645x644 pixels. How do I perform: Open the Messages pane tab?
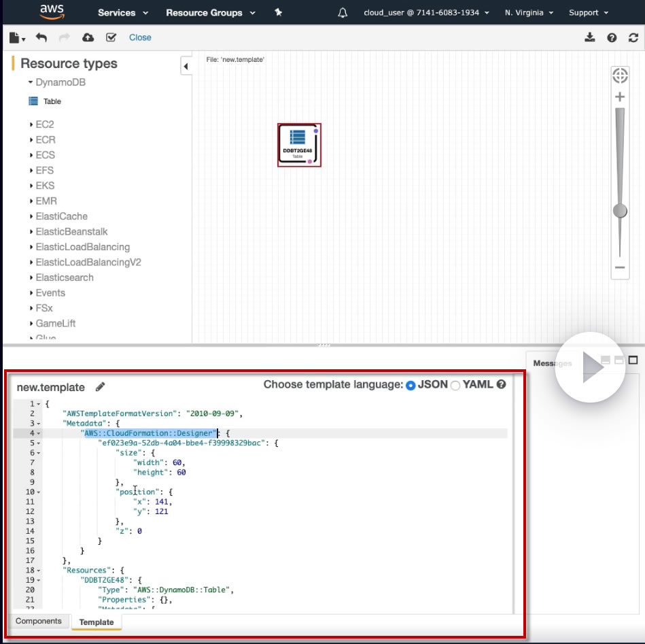552,363
